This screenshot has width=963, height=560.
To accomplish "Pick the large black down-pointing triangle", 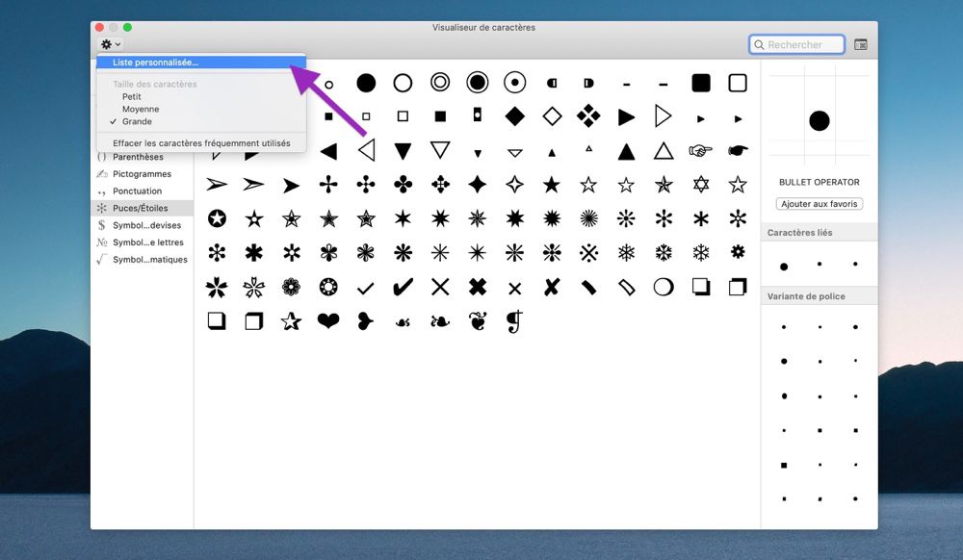I will point(403,151).
